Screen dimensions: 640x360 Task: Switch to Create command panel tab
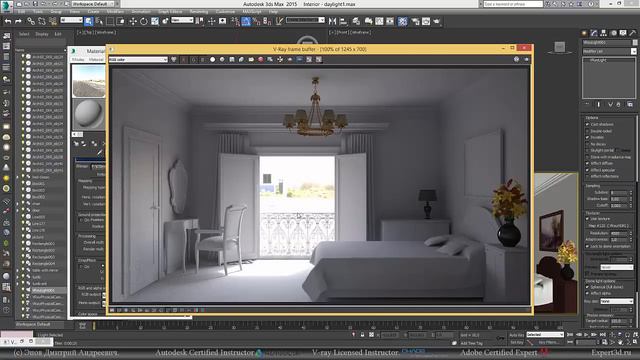[x=584, y=33]
